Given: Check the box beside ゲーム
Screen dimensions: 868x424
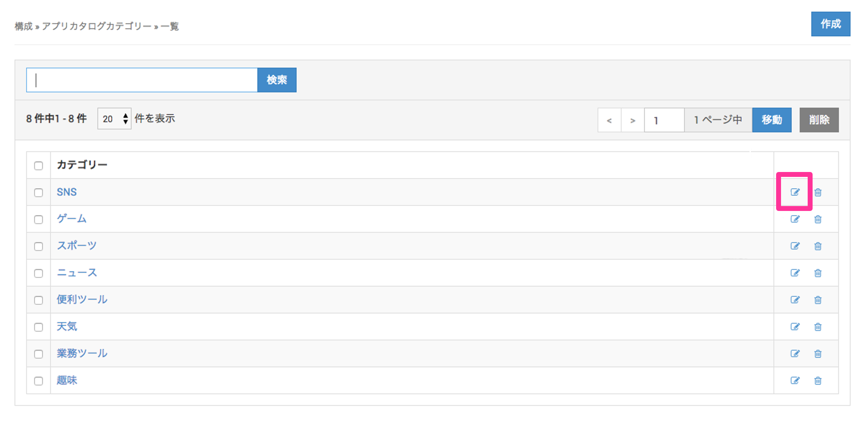Looking at the screenshot, I should click(x=39, y=220).
